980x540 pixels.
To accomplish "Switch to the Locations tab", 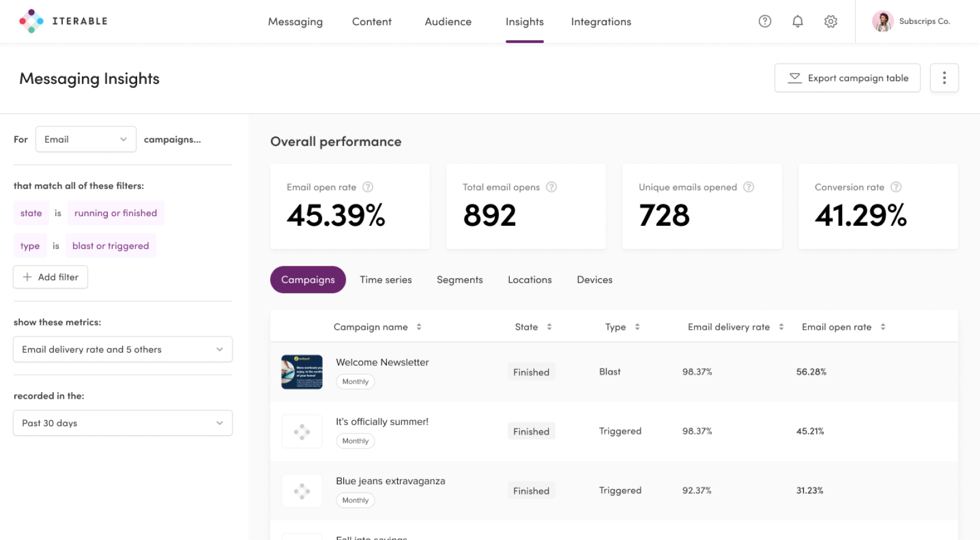I will click(530, 280).
